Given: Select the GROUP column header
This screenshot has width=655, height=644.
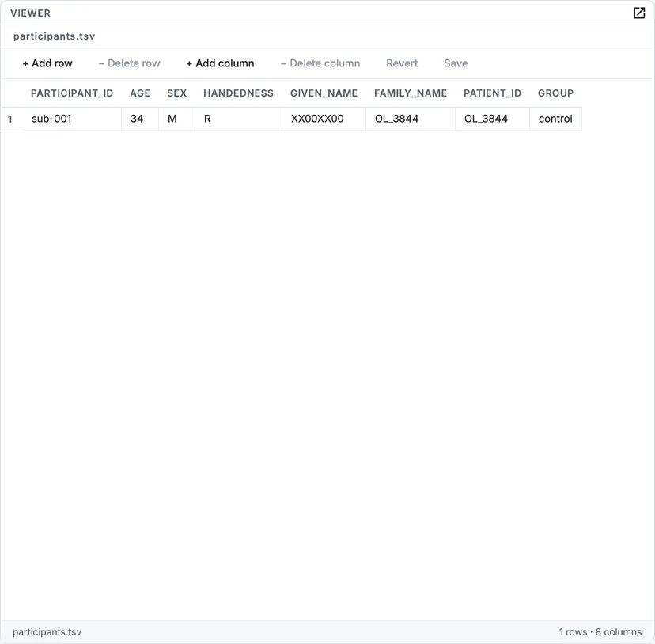Looking at the screenshot, I should click(555, 93).
